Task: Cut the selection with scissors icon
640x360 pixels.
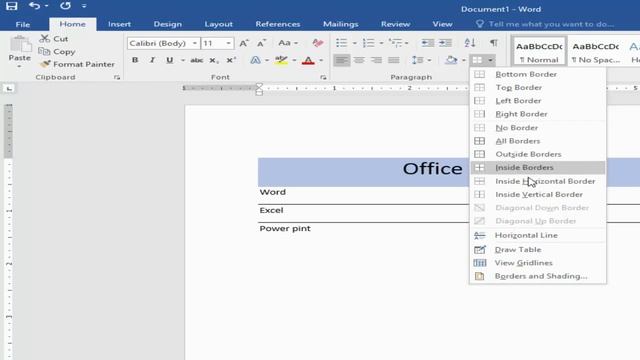Action: point(54,39)
